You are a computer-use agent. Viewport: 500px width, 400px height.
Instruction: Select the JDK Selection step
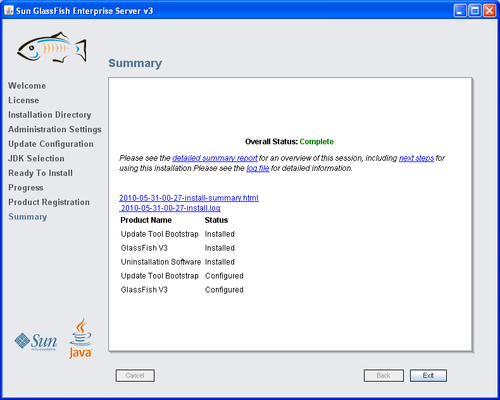(x=36, y=159)
